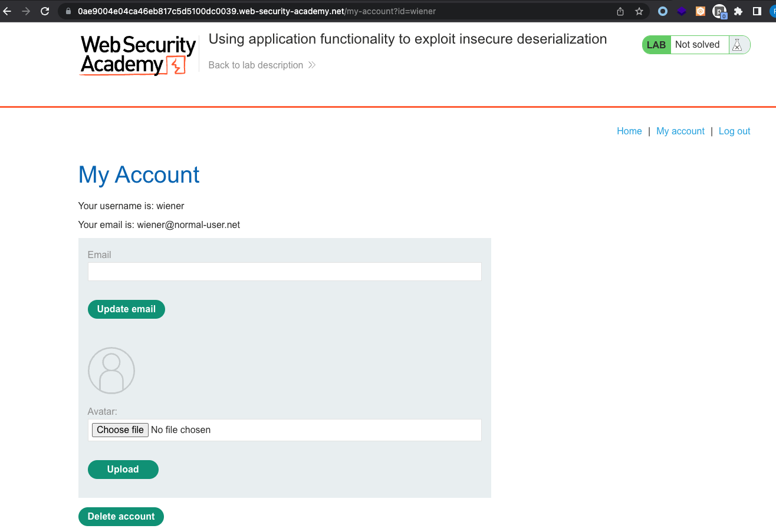
Task: Click the browser back arrow
Action: pyautogui.click(x=7, y=11)
